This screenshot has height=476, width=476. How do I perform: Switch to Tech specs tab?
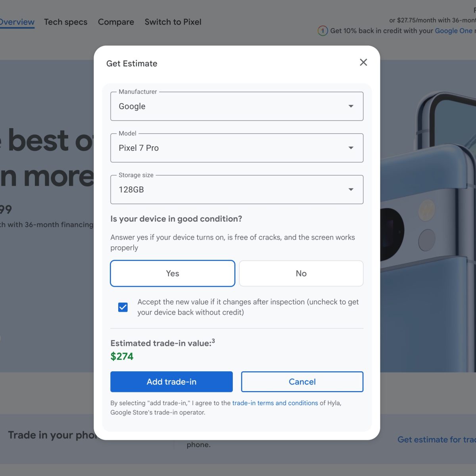pos(66,22)
